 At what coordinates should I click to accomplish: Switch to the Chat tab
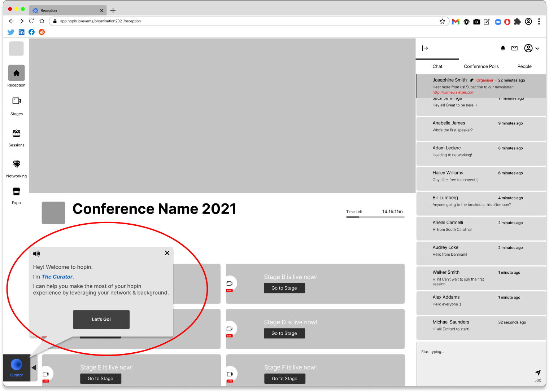click(437, 66)
